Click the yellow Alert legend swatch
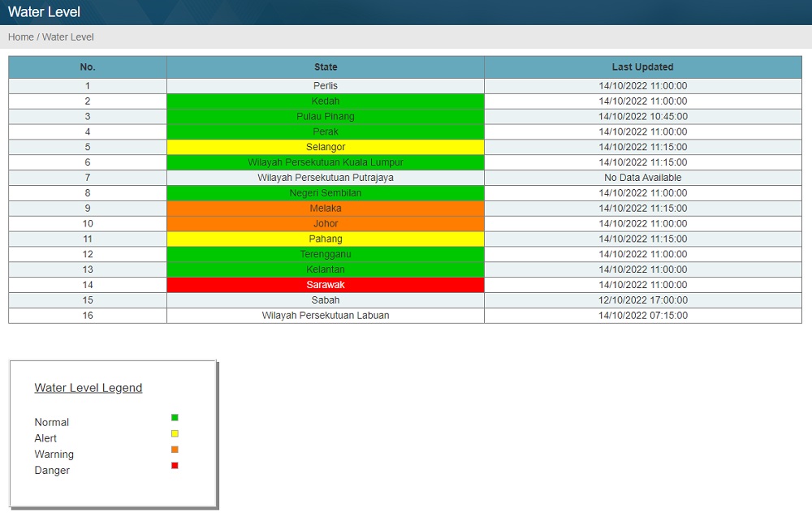Image resolution: width=812 pixels, height=517 pixels. [x=175, y=433]
